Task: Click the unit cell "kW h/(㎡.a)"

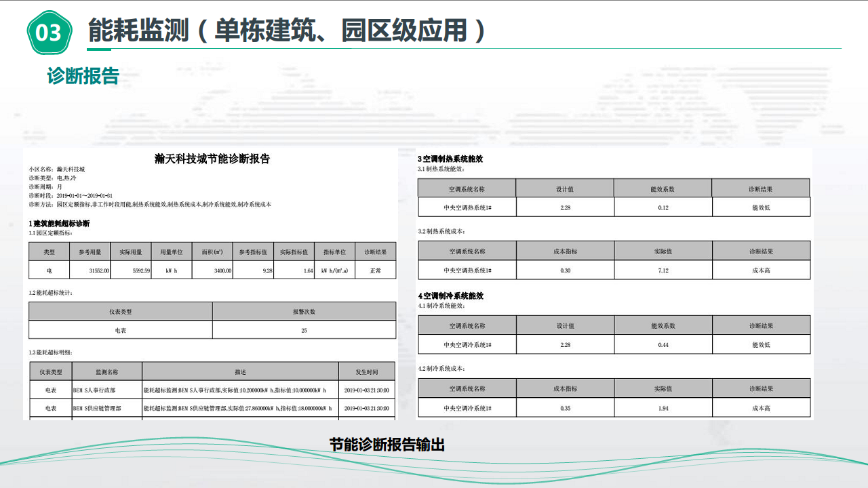Action: tap(334, 270)
